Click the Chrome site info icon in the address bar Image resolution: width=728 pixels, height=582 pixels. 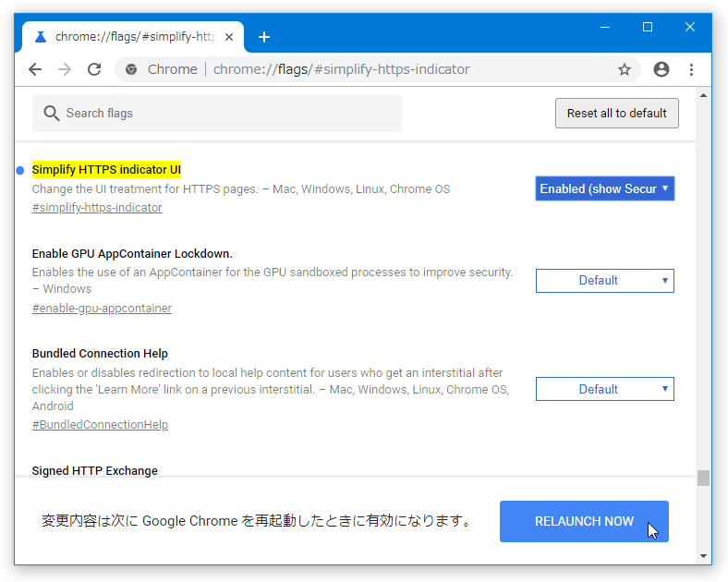point(131,69)
